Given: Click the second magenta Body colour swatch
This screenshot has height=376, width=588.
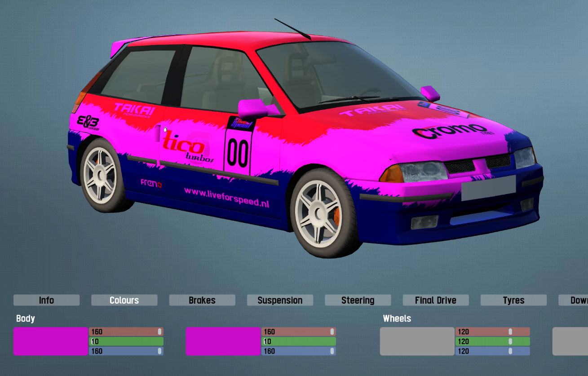Looking at the screenshot, I should point(223,341).
